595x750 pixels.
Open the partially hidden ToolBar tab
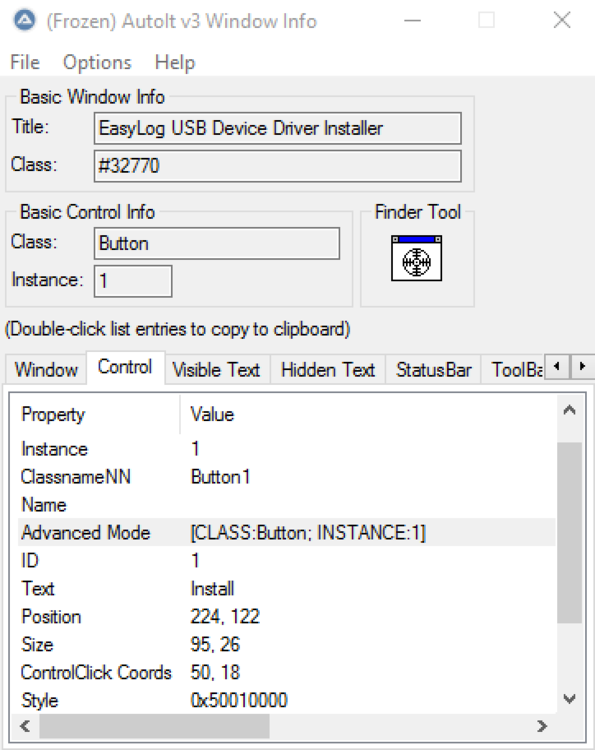(x=515, y=370)
